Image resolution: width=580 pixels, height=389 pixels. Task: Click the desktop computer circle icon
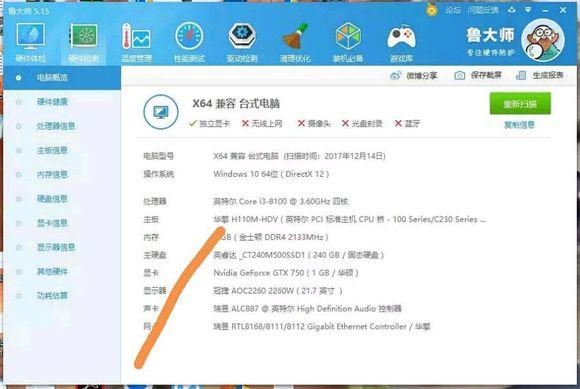pos(161,112)
